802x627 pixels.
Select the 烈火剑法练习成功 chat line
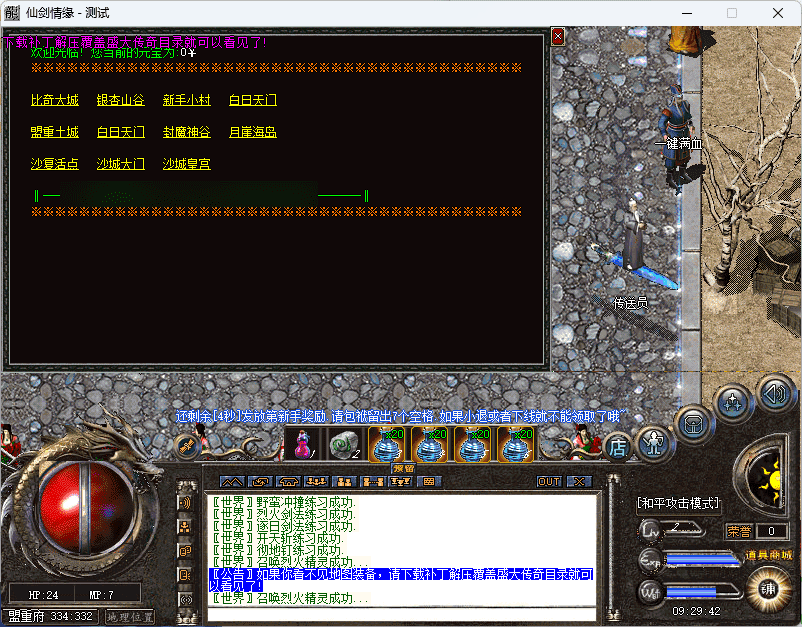click(x=283, y=514)
